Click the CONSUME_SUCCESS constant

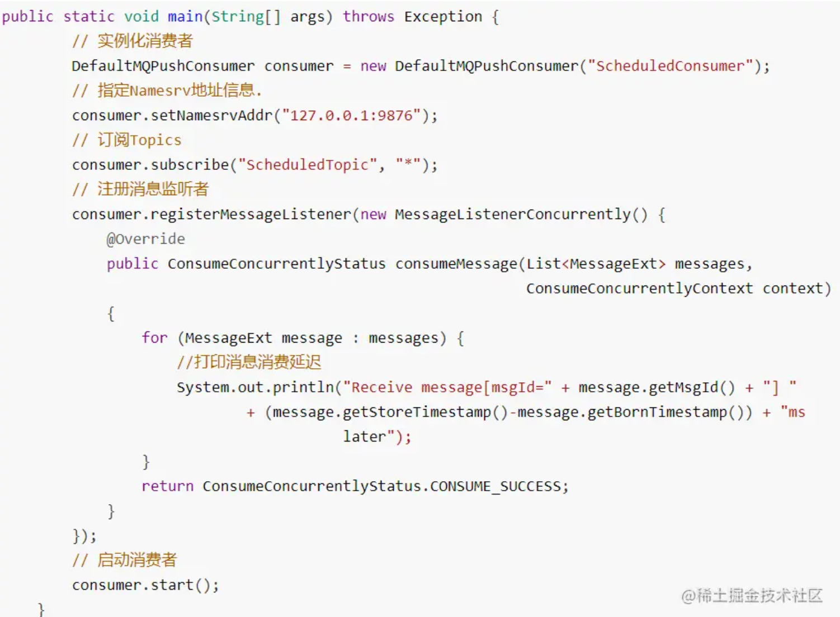point(495,486)
